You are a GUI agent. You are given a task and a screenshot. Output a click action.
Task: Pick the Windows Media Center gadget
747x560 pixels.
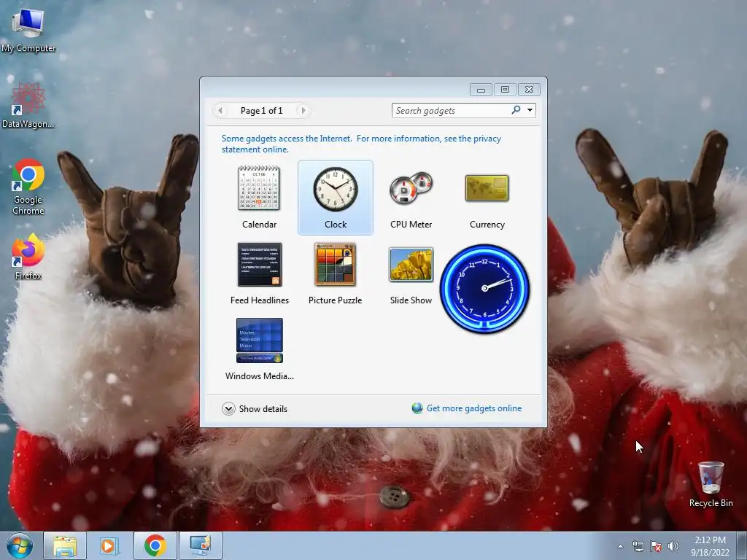coord(259,349)
